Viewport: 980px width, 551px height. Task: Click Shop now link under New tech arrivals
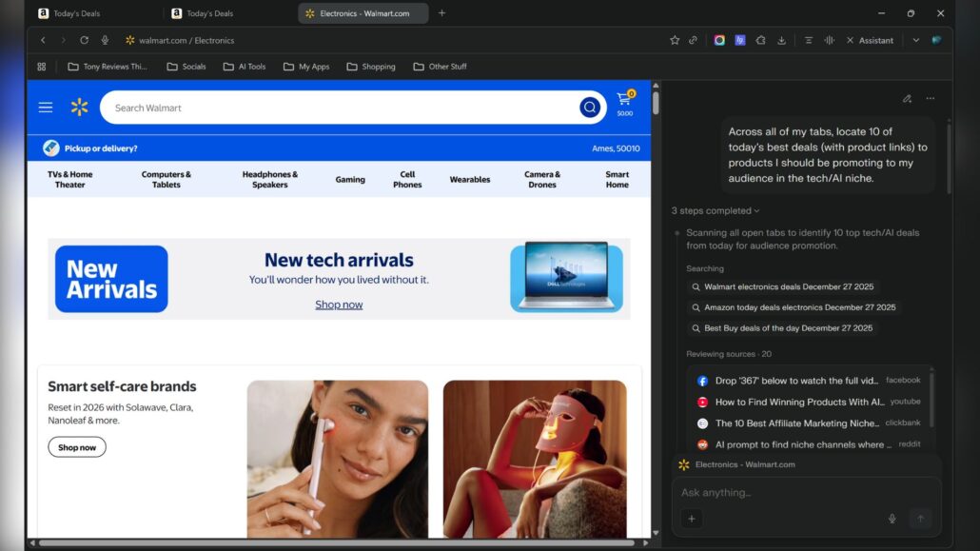tap(339, 305)
